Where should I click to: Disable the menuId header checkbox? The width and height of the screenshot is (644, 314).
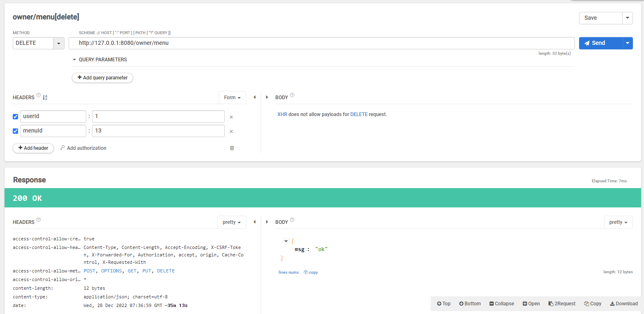pyautogui.click(x=16, y=131)
